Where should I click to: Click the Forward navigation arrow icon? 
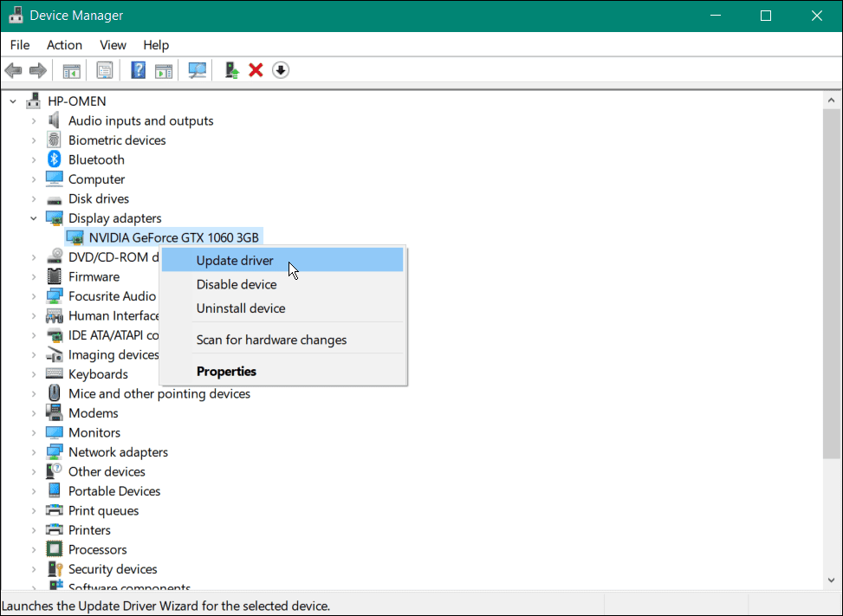click(38, 69)
